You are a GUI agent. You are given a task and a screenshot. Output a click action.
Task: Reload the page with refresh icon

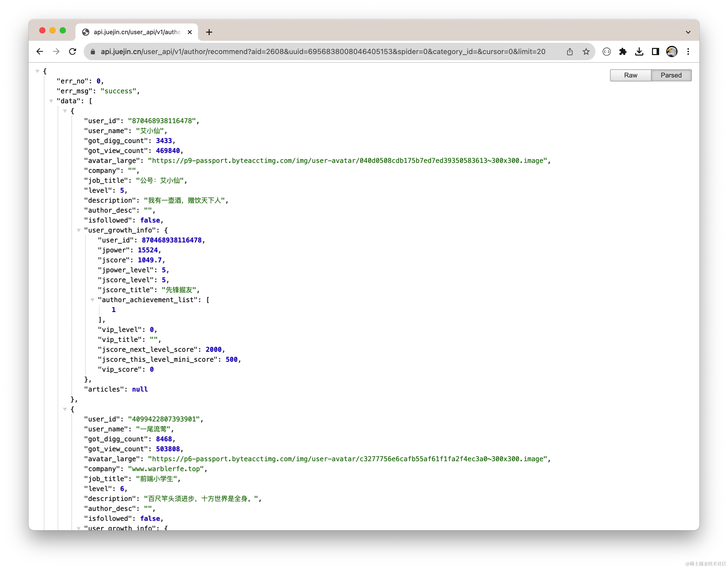point(72,52)
